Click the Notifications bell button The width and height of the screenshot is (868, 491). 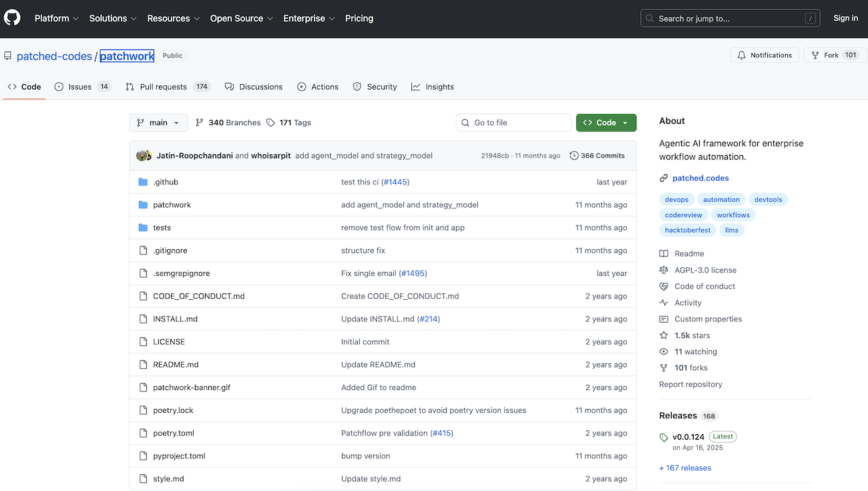click(x=765, y=55)
